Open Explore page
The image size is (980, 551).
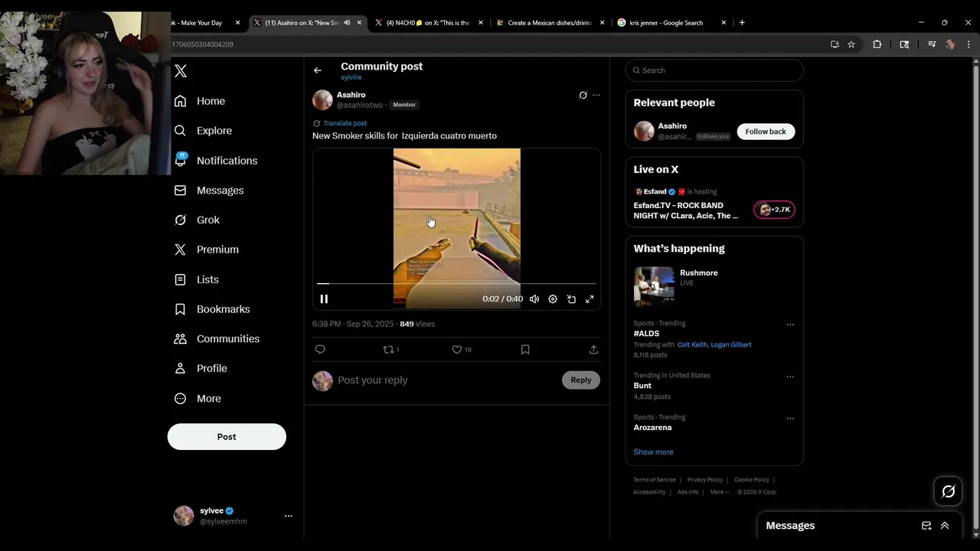(x=203, y=131)
